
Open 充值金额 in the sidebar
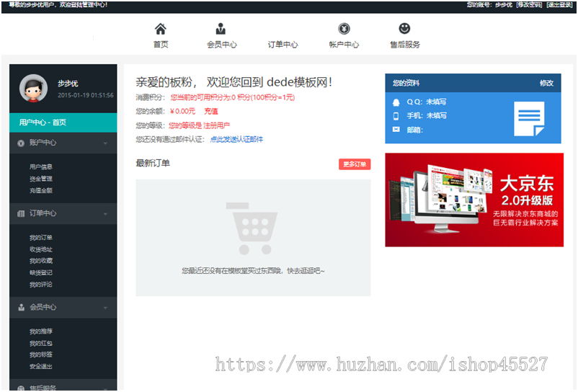41,190
